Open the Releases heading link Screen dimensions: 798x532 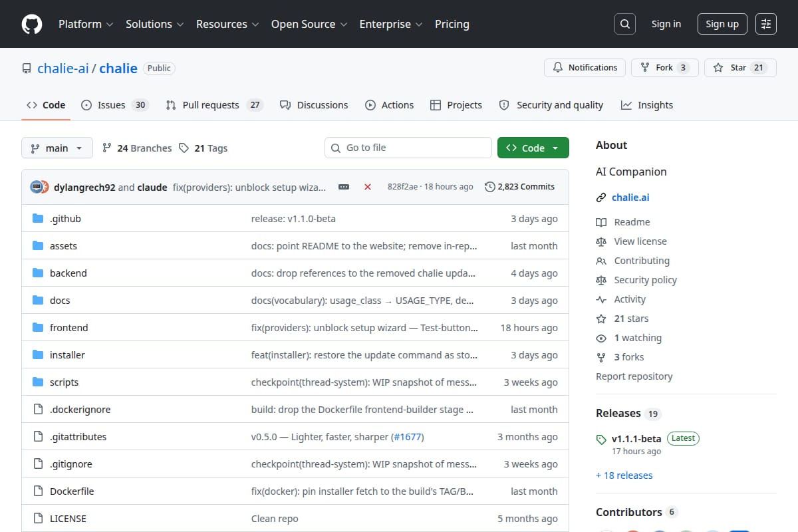627,413
